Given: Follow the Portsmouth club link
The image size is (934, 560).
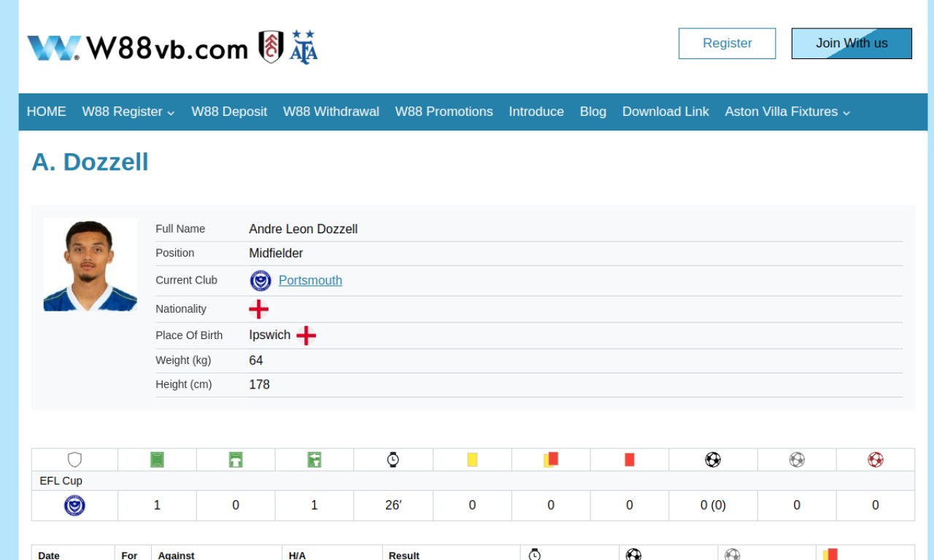Looking at the screenshot, I should click(x=310, y=281).
